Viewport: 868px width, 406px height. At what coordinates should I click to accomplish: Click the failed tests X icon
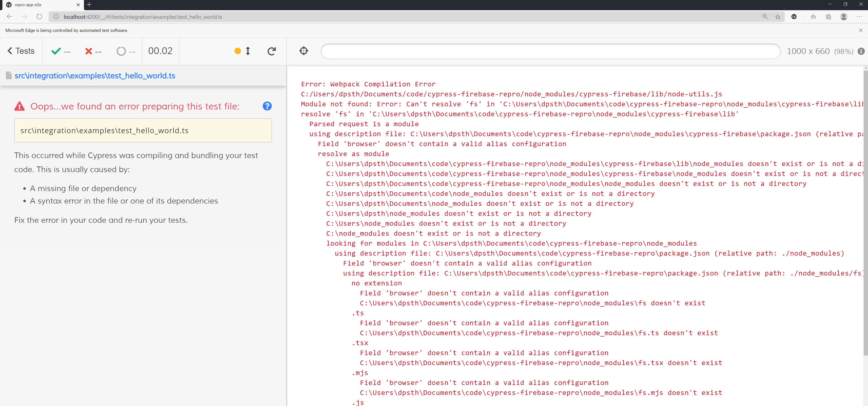pyautogui.click(x=89, y=51)
